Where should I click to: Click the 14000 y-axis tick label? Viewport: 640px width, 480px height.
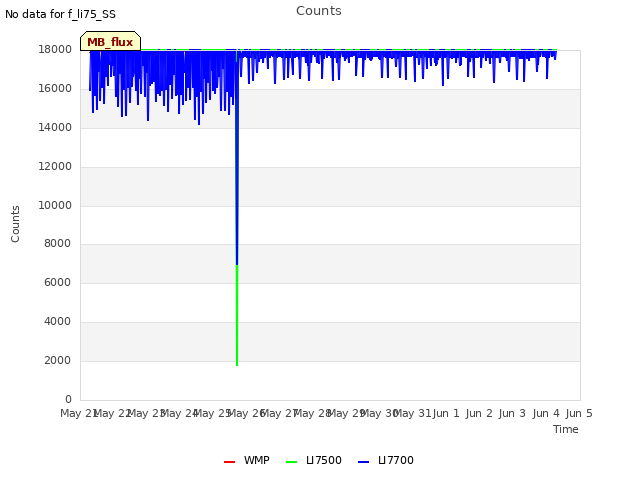[55, 127]
